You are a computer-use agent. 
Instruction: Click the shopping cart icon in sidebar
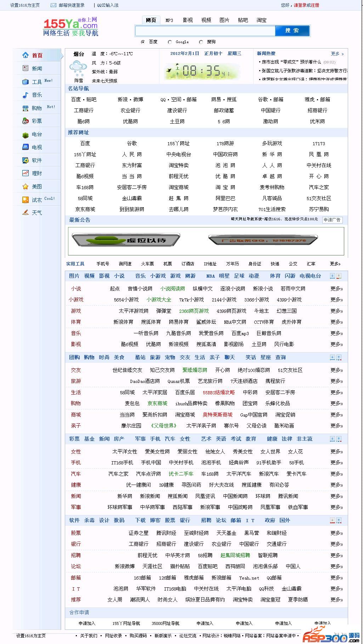25,108
